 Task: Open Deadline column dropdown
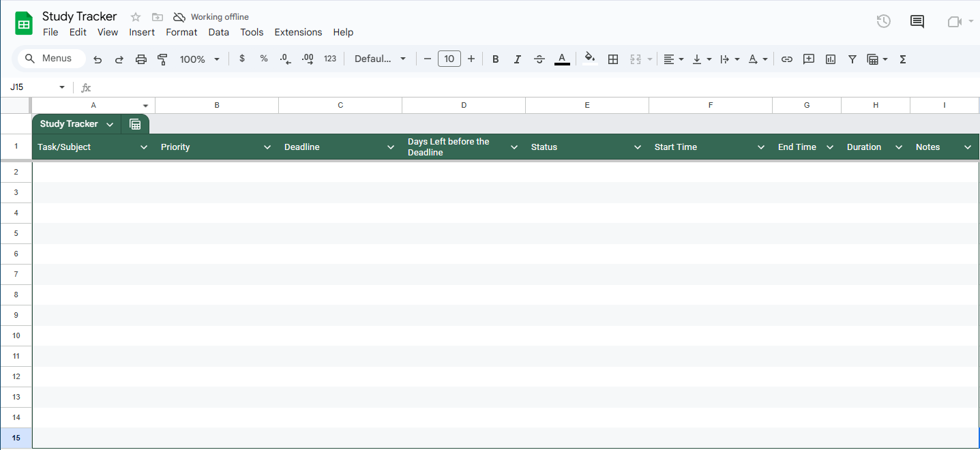coord(391,147)
